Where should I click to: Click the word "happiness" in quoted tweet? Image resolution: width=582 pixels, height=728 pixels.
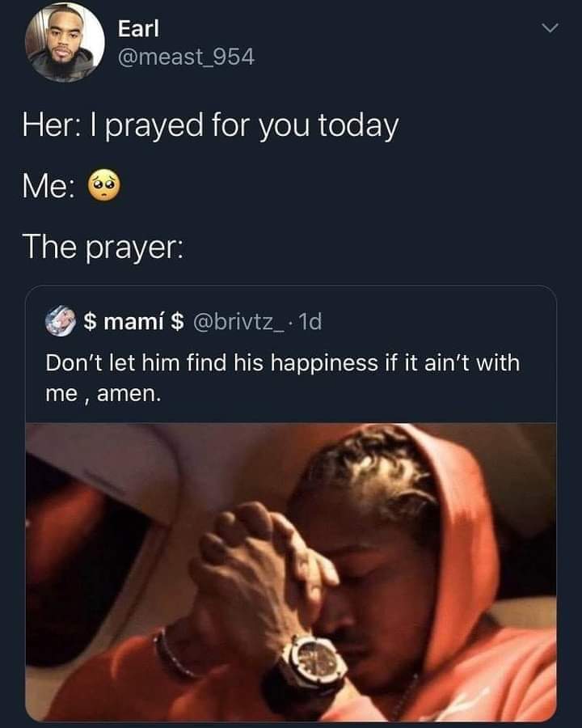pyautogui.click(x=324, y=363)
